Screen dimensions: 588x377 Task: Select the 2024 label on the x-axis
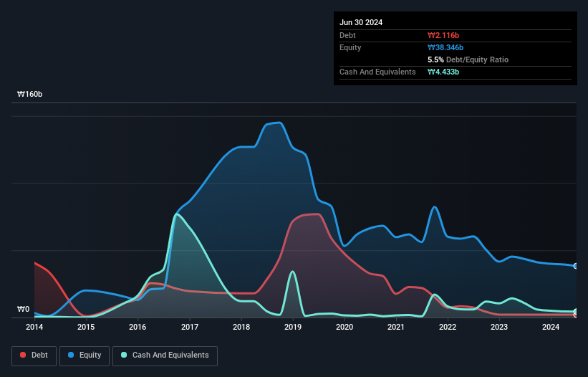point(551,327)
